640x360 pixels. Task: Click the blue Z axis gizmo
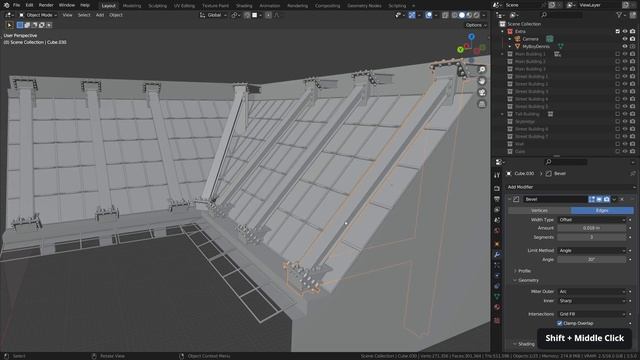tap(471, 37)
